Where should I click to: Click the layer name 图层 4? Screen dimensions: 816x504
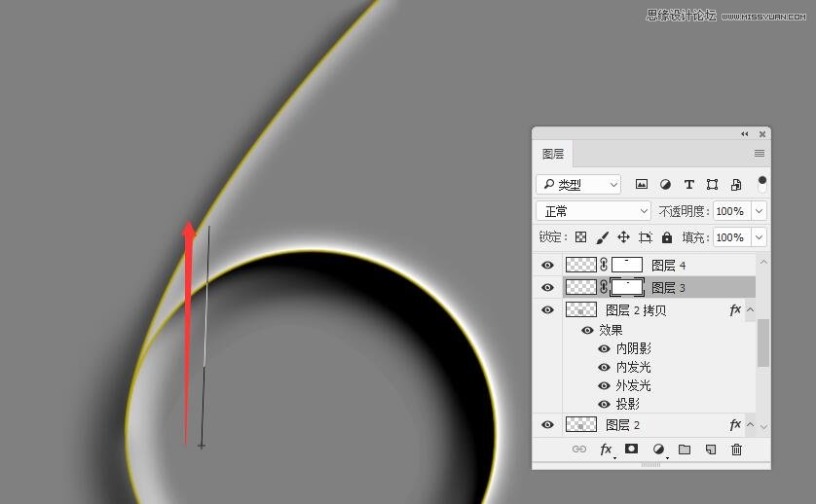tap(669, 266)
